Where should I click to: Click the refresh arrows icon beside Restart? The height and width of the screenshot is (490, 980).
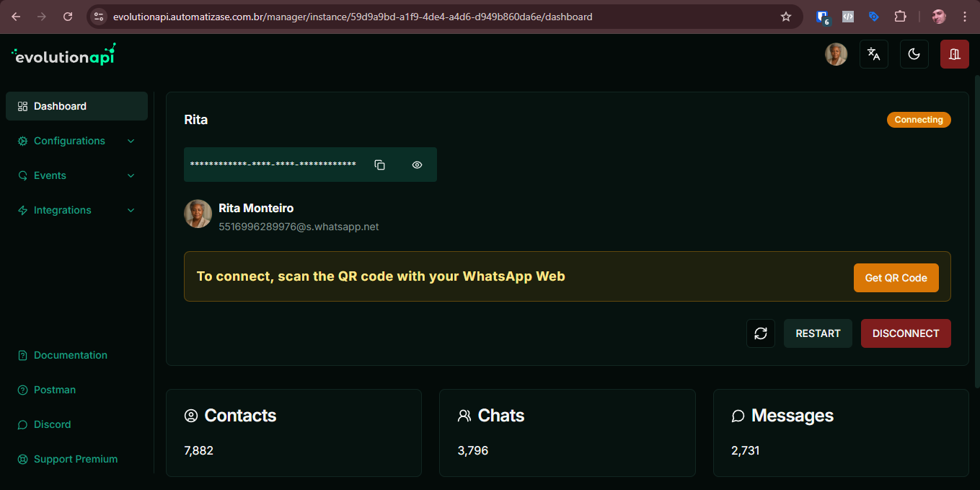click(x=760, y=333)
